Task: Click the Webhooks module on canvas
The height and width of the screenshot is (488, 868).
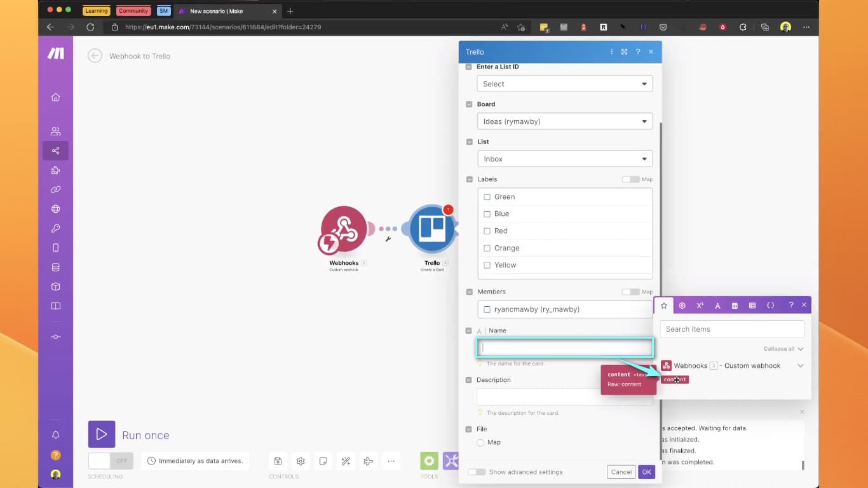Action: pos(344,229)
